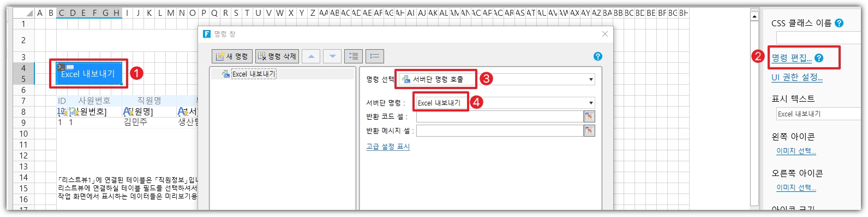Select column header A

pos(40,13)
